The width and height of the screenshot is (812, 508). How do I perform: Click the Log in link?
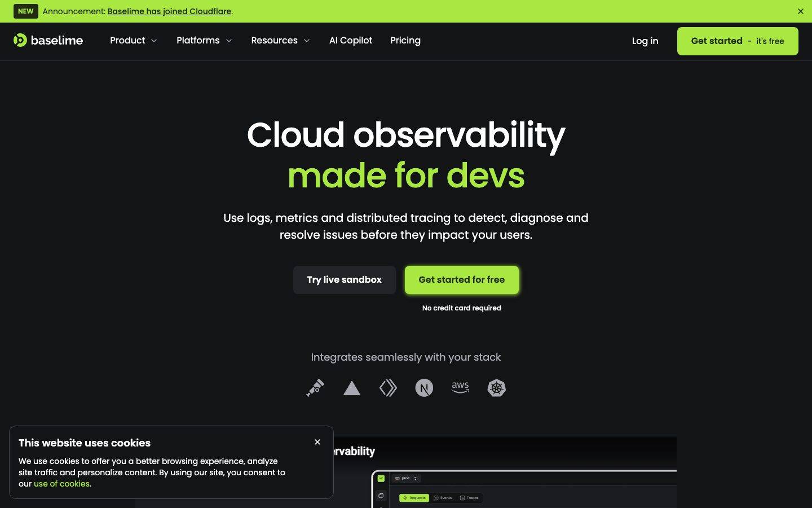[x=645, y=41]
